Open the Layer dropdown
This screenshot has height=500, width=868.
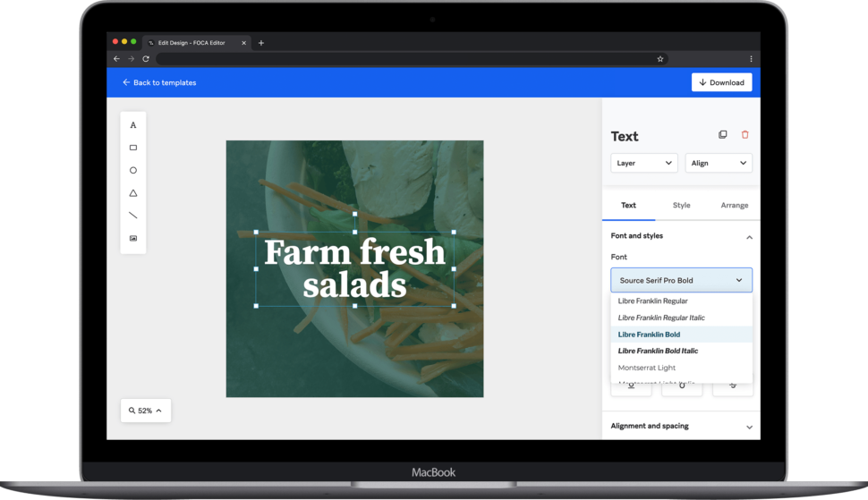(643, 163)
